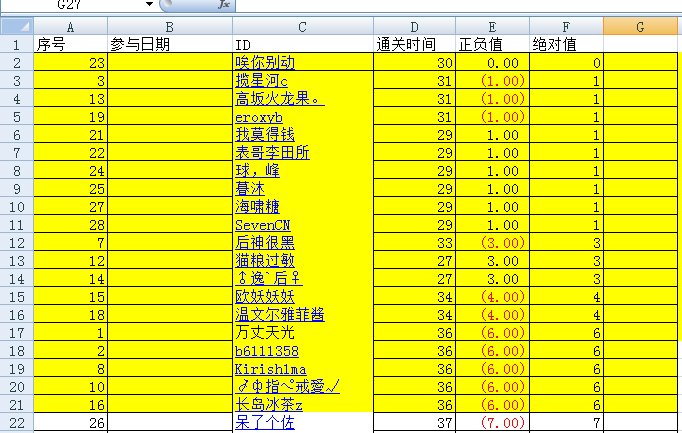Open the 揽星河c hyperlink
The width and height of the screenshot is (682, 433).
pos(261,81)
